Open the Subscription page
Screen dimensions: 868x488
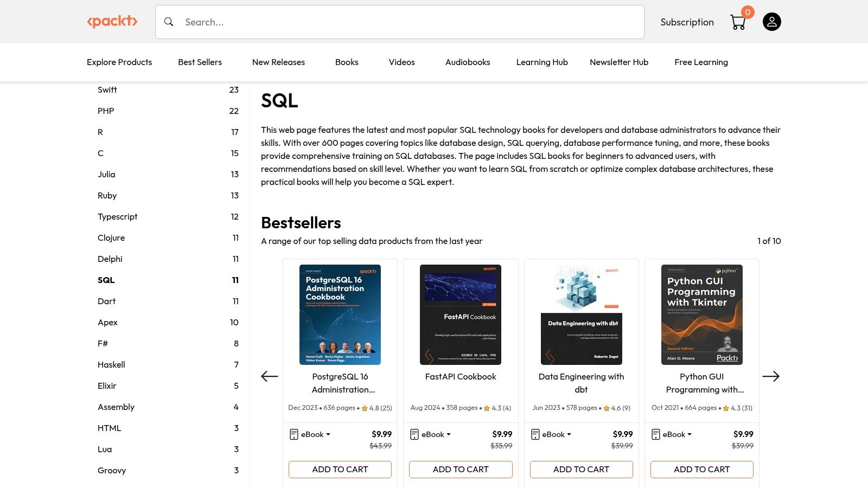(x=687, y=22)
